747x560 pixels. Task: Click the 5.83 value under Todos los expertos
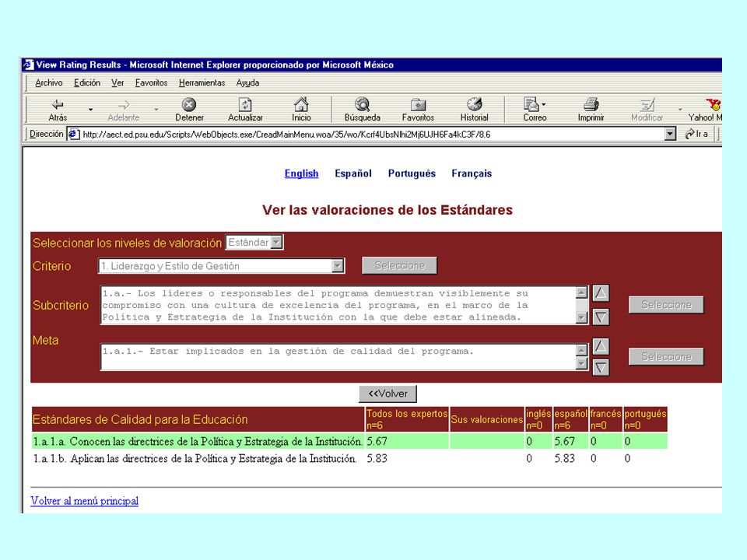[377, 459]
